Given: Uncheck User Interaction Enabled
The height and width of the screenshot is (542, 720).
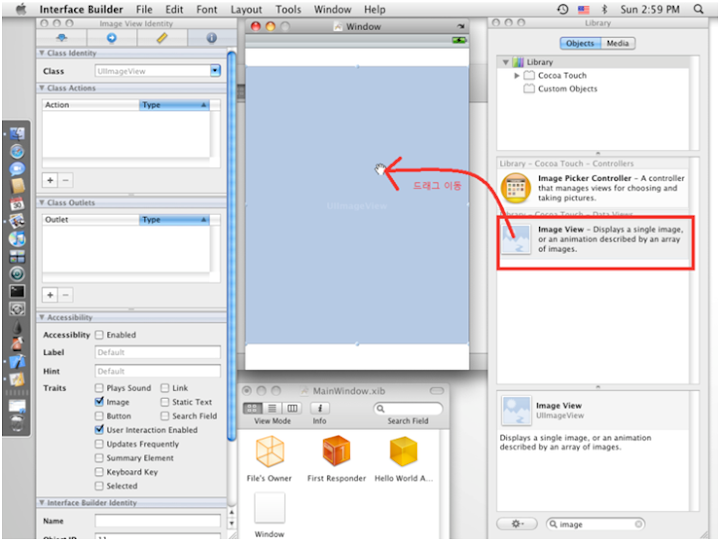Looking at the screenshot, I should [x=99, y=430].
